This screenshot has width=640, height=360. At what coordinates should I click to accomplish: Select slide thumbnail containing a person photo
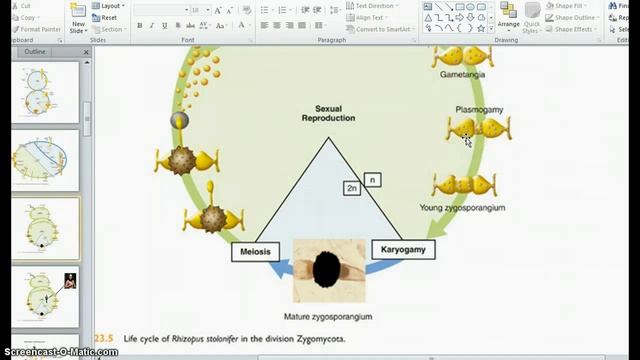[45, 297]
